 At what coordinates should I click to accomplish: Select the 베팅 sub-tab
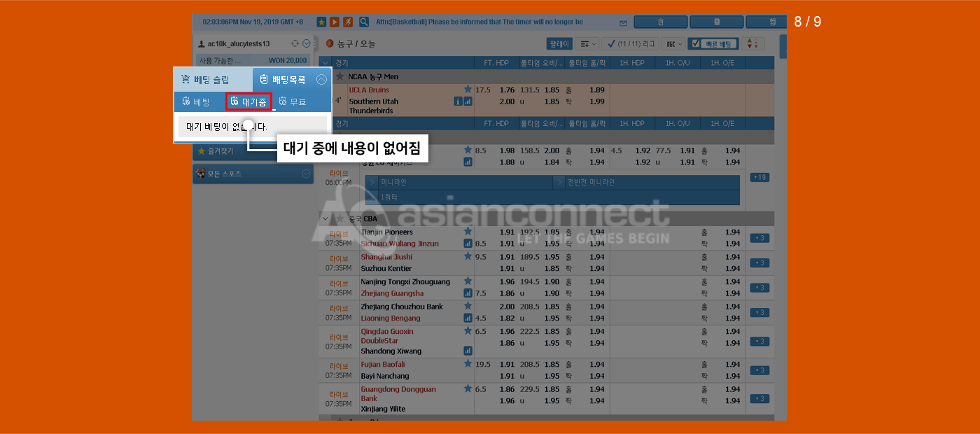coord(195,101)
